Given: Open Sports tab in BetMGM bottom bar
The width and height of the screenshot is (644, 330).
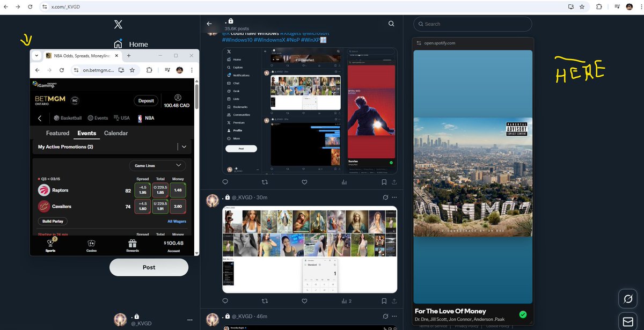Looking at the screenshot, I should click(x=50, y=246).
